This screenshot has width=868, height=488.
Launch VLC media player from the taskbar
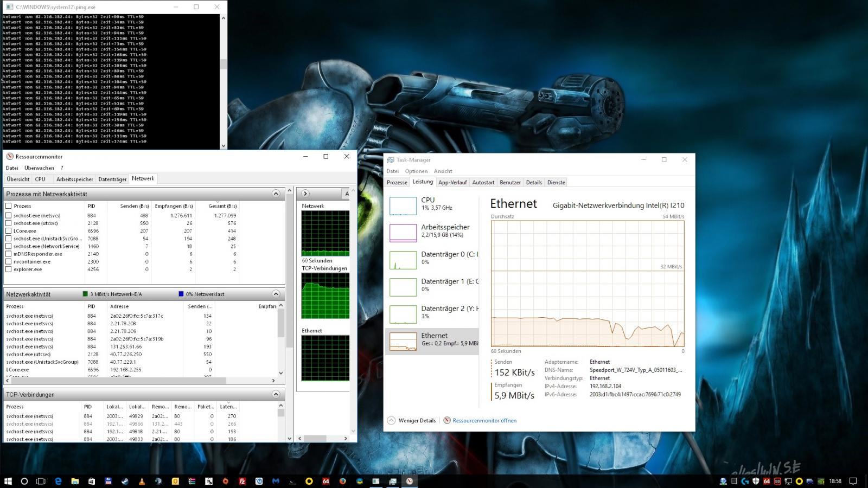coord(142,481)
